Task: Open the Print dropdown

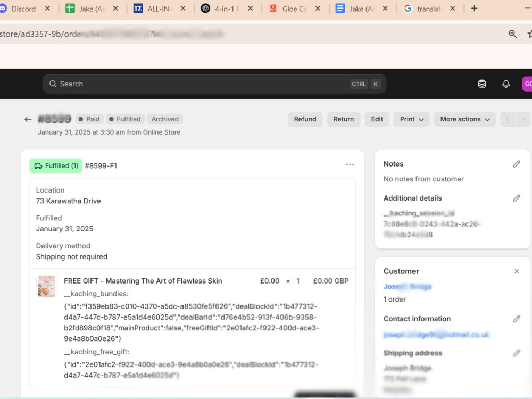Action: click(x=412, y=119)
